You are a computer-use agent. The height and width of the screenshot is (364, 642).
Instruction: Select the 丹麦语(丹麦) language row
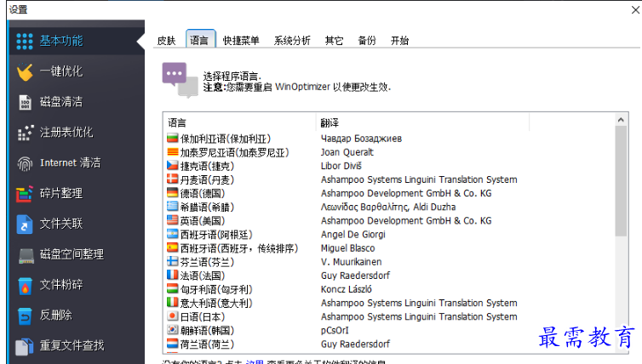coord(389,179)
